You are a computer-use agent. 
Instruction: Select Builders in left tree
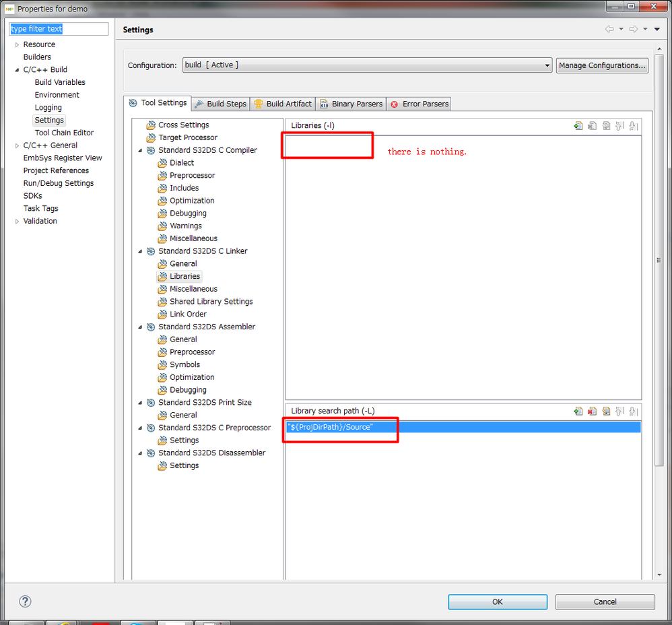click(37, 57)
